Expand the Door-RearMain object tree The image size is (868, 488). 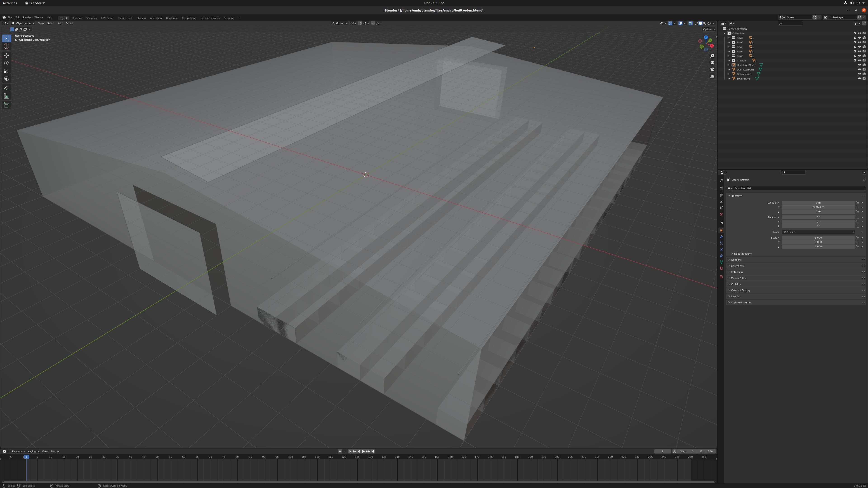729,69
